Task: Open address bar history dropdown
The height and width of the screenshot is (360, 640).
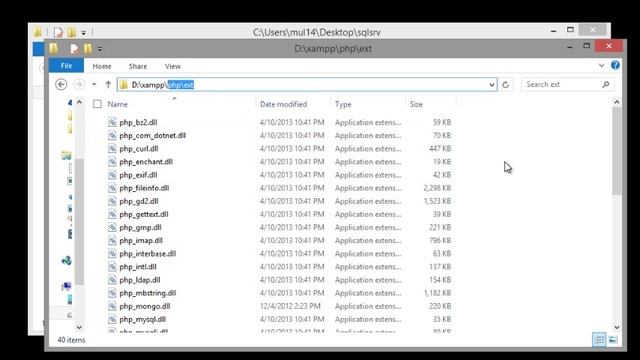Action: [x=492, y=85]
